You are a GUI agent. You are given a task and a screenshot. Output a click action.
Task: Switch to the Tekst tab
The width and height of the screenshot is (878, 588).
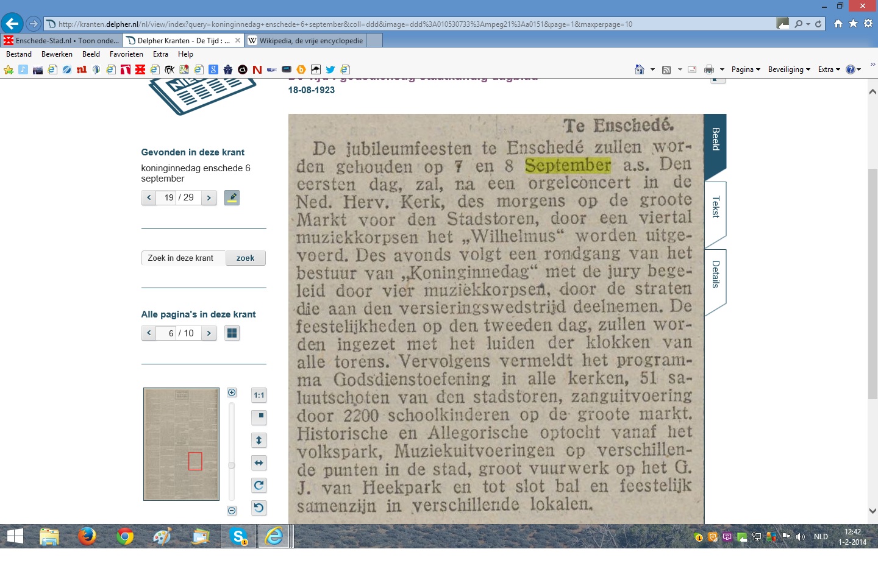[715, 207]
